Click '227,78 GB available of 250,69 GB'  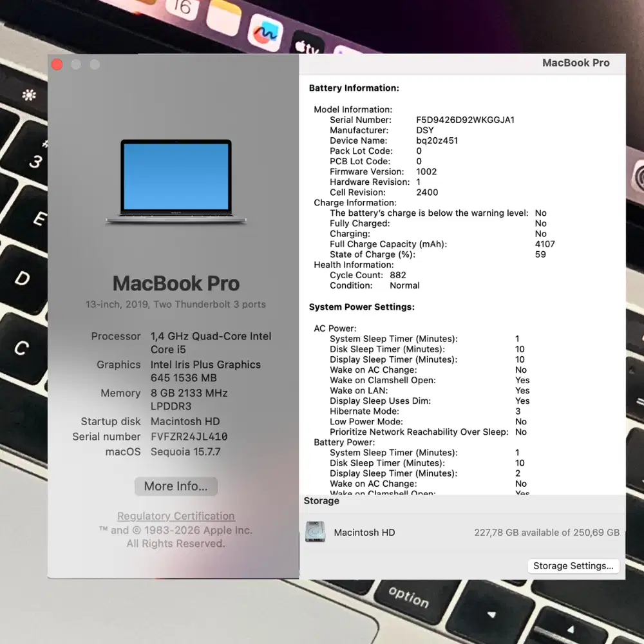tap(547, 533)
